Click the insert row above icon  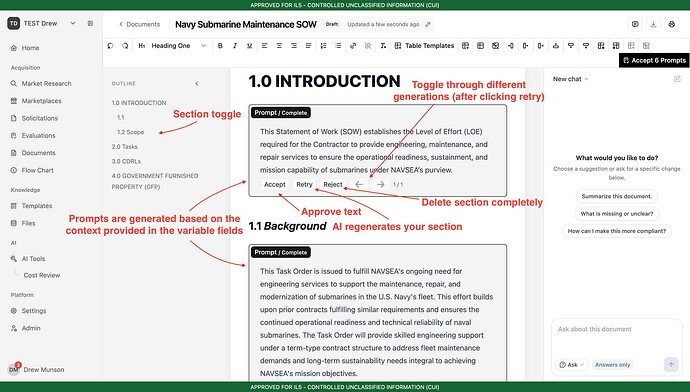(x=556, y=46)
